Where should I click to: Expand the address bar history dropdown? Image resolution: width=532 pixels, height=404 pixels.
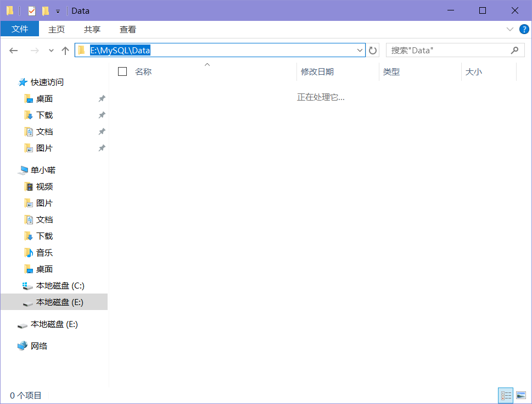[x=360, y=50]
